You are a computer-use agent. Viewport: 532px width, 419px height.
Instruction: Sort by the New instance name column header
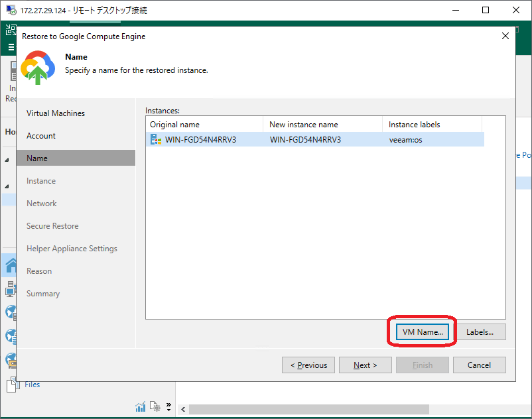[x=322, y=125]
